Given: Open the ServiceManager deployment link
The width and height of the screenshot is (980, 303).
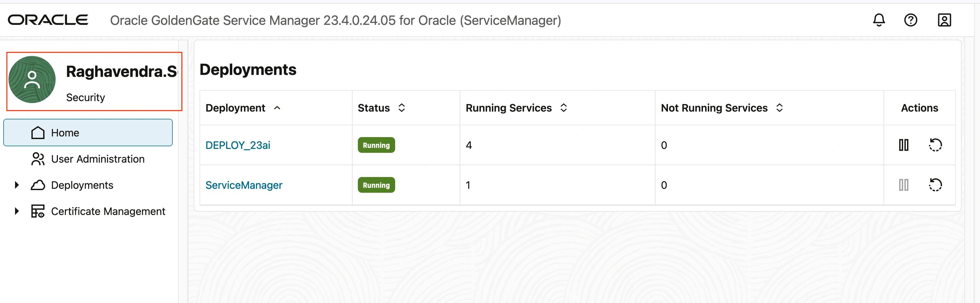Looking at the screenshot, I should point(244,185).
